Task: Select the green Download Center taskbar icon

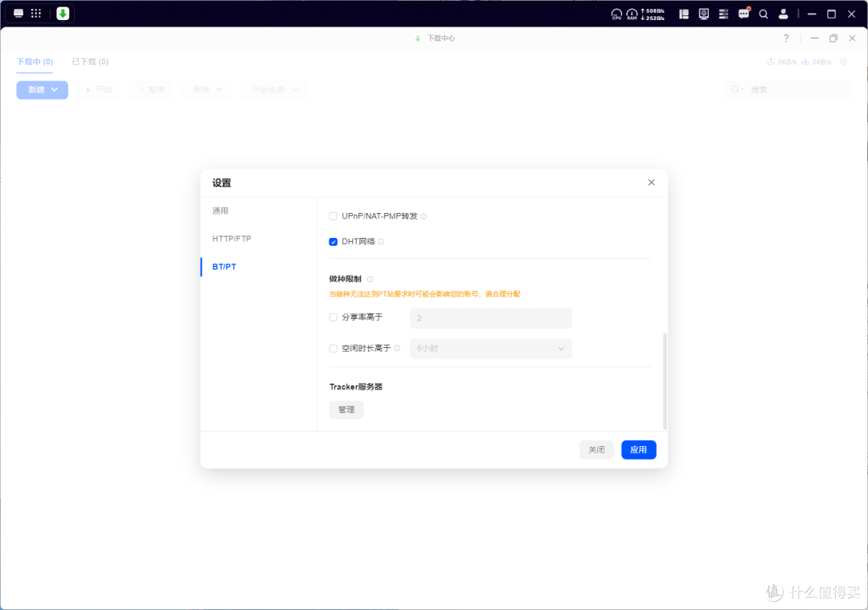Action: coord(63,14)
